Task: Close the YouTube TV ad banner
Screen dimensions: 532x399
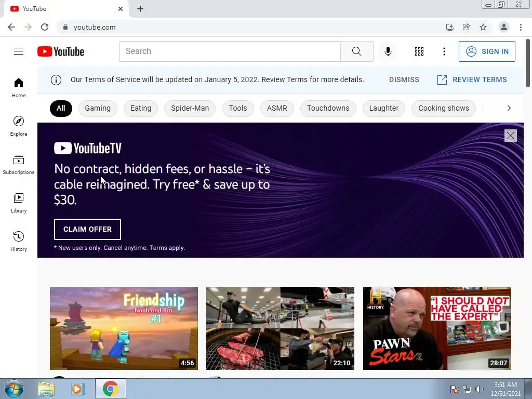Action: click(x=510, y=136)
